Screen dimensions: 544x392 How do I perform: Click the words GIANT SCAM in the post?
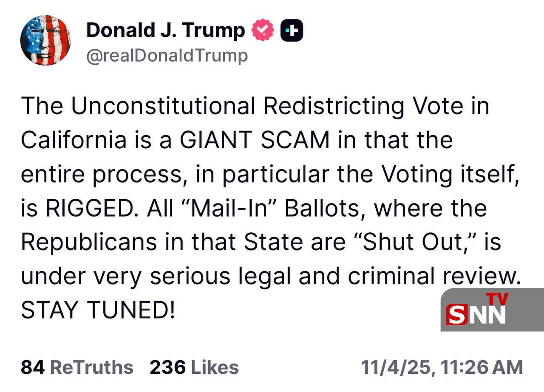(x=255, y=140)
